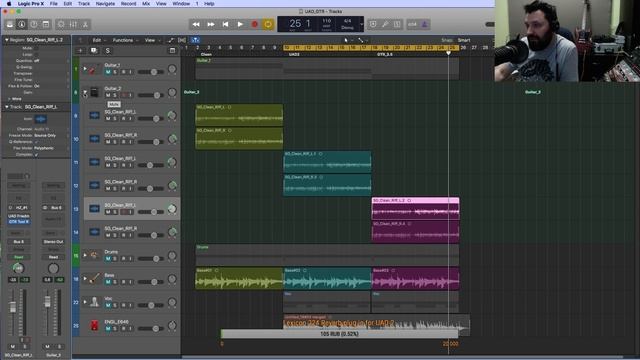Expand the Bass track stack
Screen dimensions: 640x360
(85, 279)
